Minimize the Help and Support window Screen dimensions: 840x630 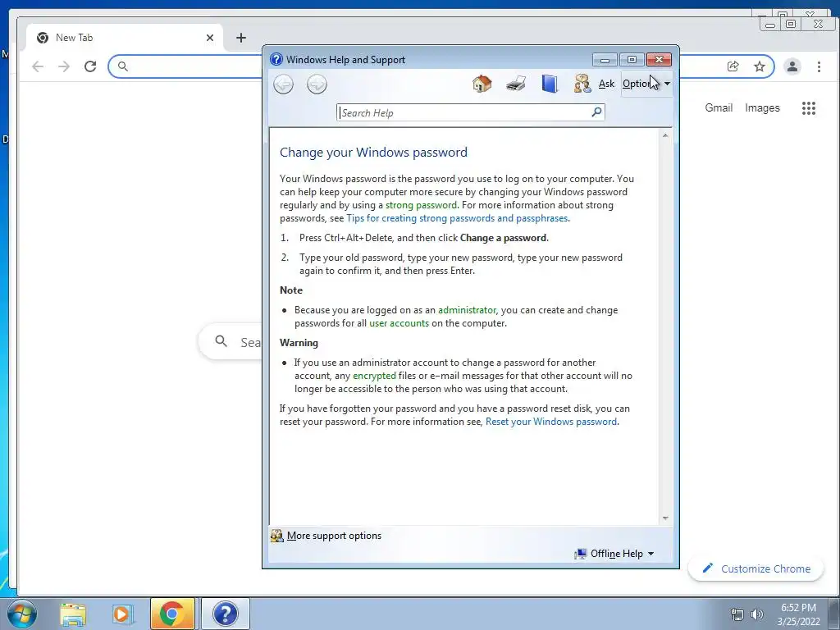pyautogui.click(x=605, y=59)
